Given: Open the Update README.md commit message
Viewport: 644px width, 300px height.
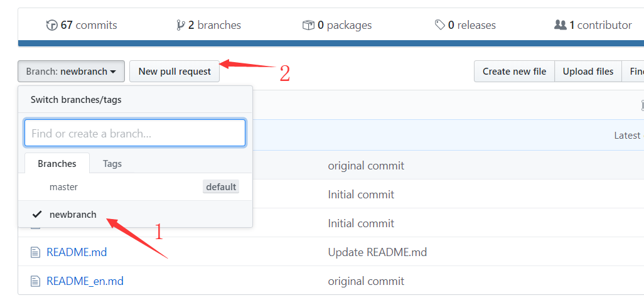Looking at the screenshot, I should [377, 252].
